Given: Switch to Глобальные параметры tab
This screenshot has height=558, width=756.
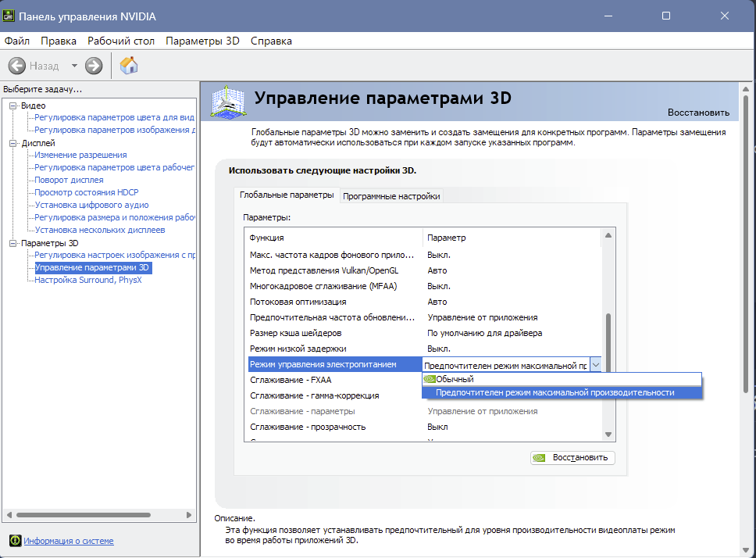Looking at the screenshot, I should coord(287,195).
